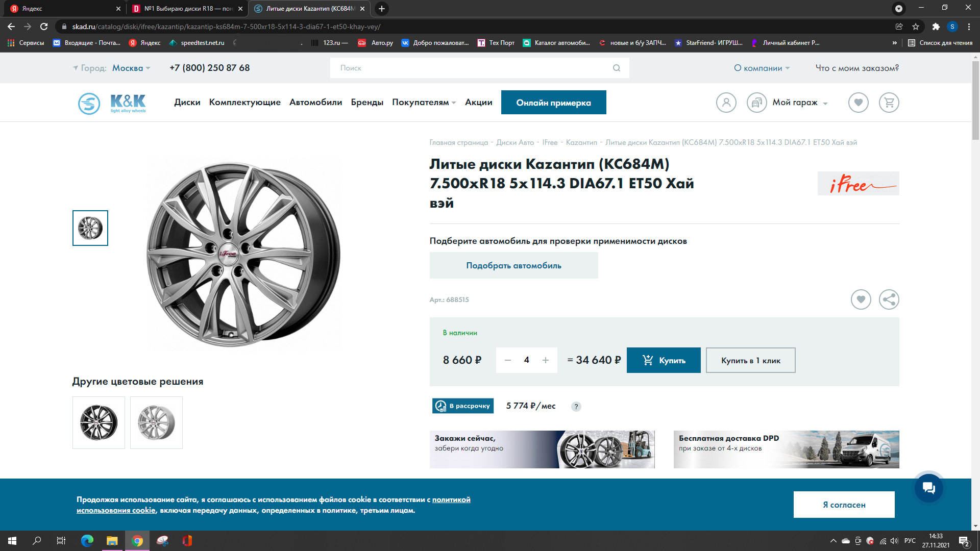Viewport: 980px width, 551px height.
Task: Open the shopping cart icon in header
Action: click(889, 103)
